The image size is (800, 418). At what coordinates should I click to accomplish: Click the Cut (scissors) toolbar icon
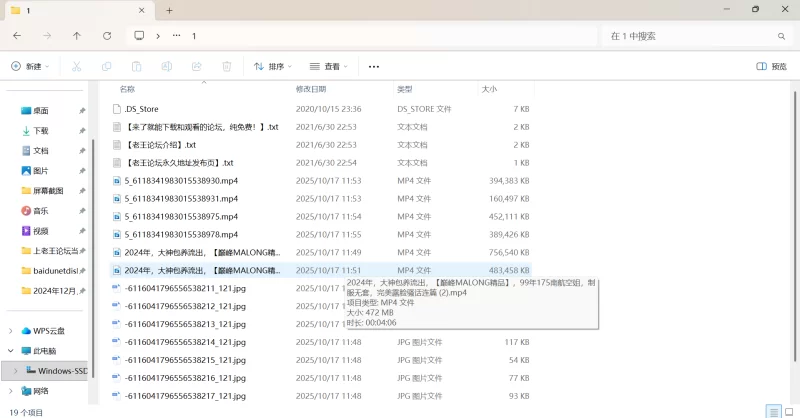[76, 66]
